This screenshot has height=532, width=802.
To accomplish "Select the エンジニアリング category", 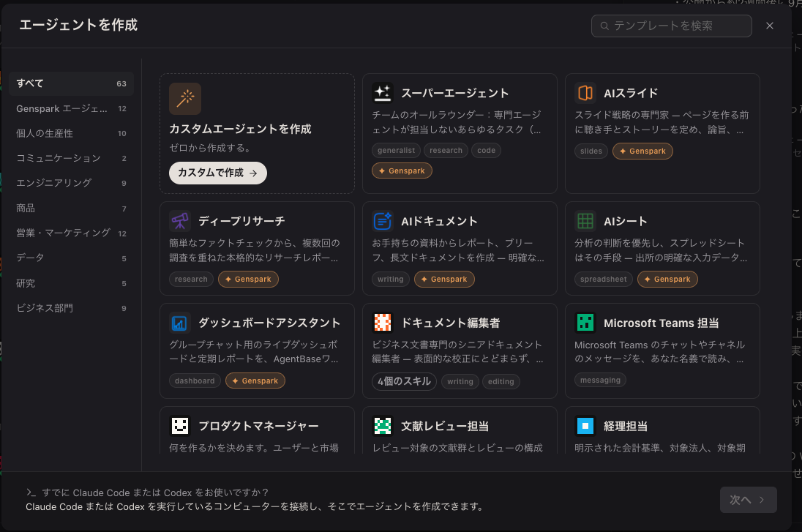I will click(71, 183).
